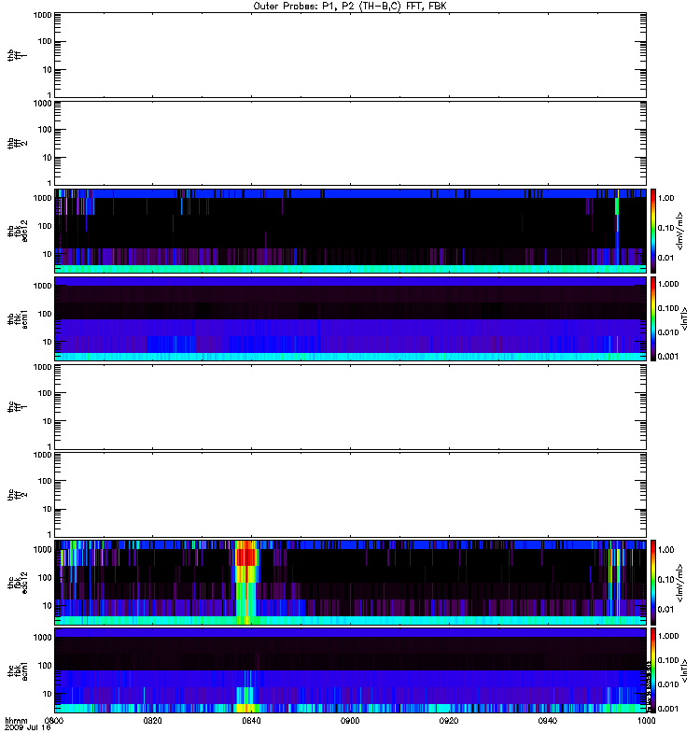
Task: Click the 'thb fff 1' panel label
Action: click(x=17, y=55)
